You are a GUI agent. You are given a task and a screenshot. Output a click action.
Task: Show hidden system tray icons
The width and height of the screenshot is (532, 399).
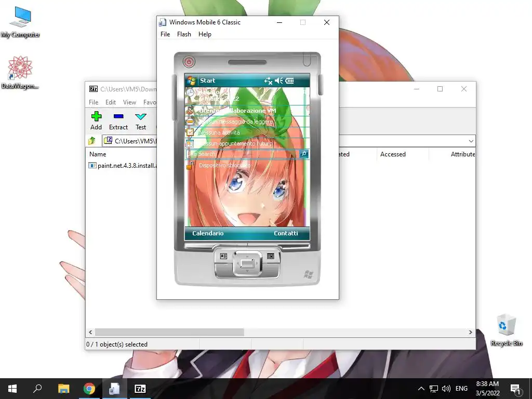click(421, 389)
